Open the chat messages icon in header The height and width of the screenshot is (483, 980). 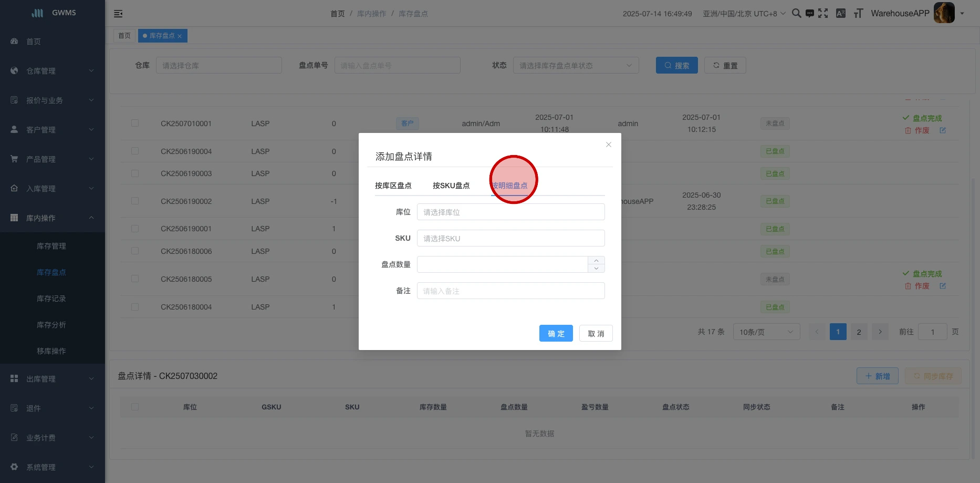pos(810,14)
